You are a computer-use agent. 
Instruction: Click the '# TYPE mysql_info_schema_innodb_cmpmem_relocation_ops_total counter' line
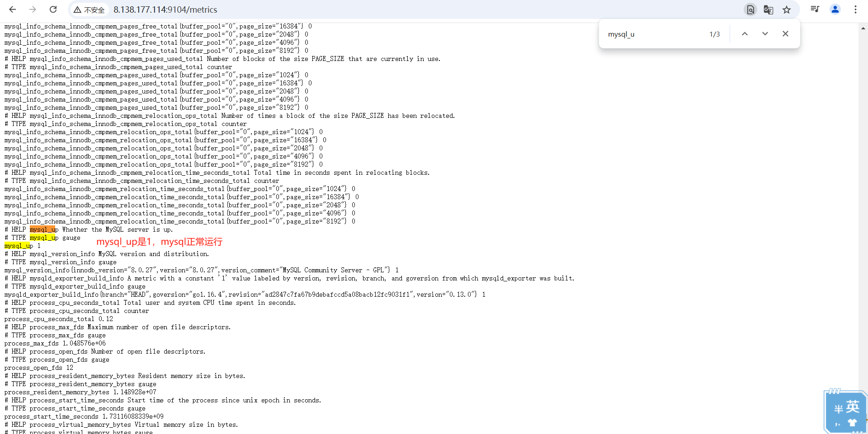click(x=126, y=124)
